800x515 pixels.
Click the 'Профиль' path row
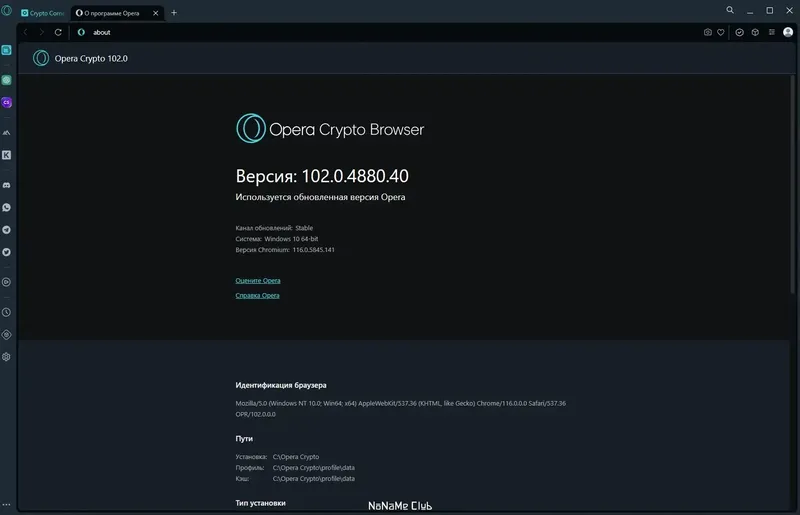pos(295,468)
